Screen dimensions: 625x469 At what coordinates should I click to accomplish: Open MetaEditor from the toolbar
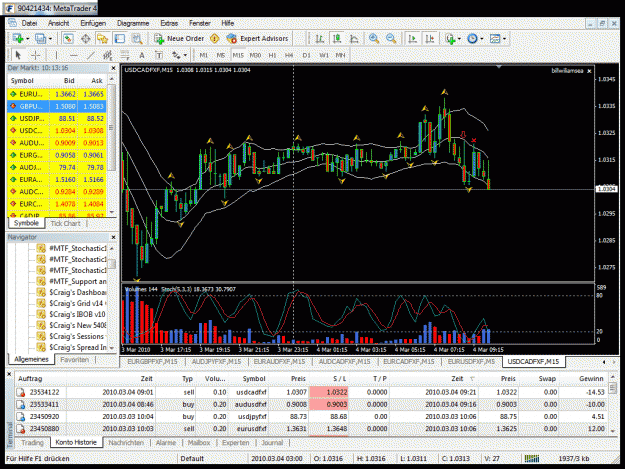point(214,39)
